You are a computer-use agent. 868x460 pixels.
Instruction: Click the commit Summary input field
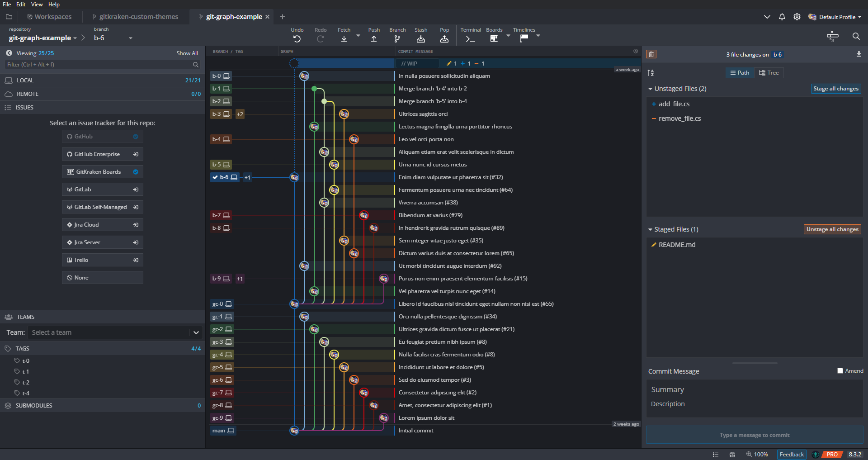pos(754,389)
